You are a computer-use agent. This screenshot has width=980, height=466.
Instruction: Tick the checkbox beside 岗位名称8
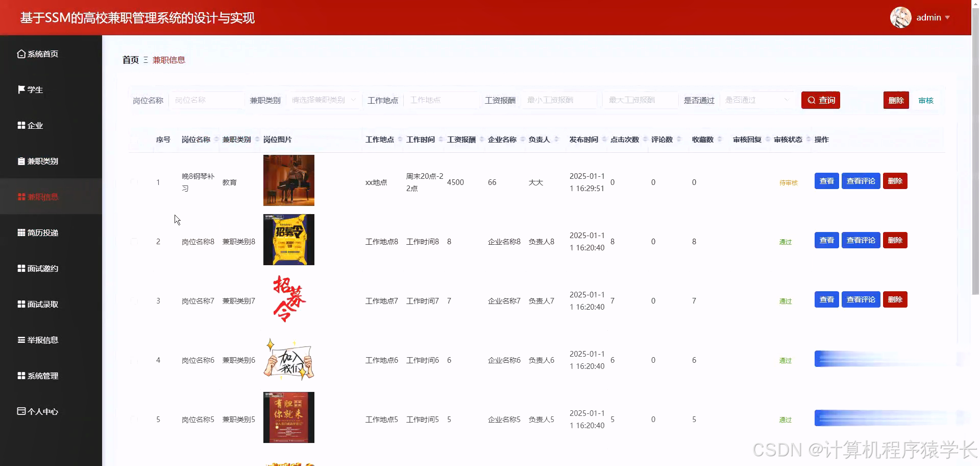click(135, 241)
